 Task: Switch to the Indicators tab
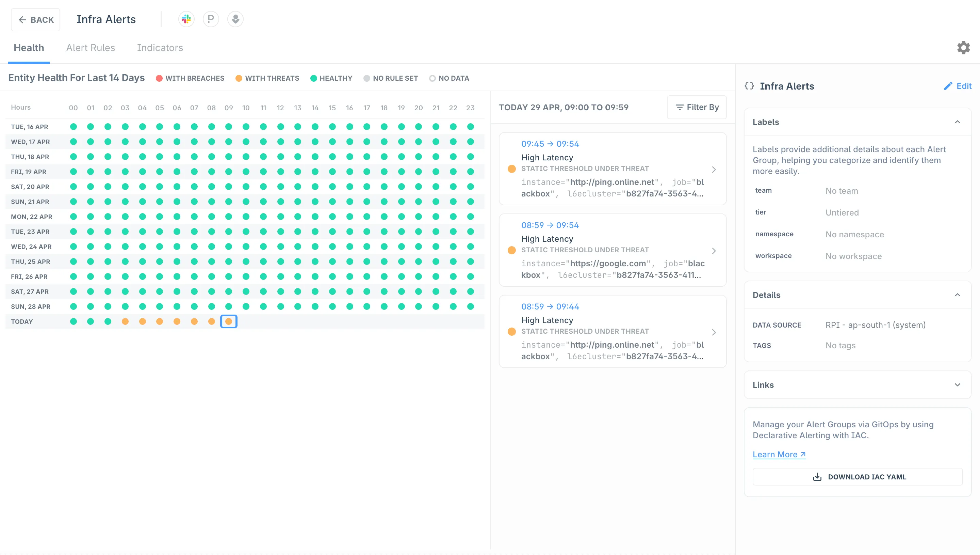160,48
